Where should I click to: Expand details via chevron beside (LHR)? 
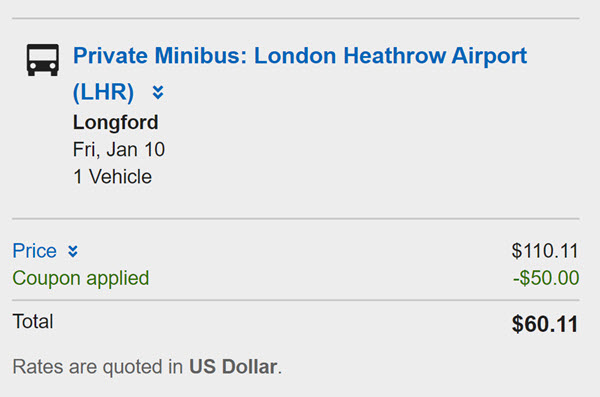[158, 92]
